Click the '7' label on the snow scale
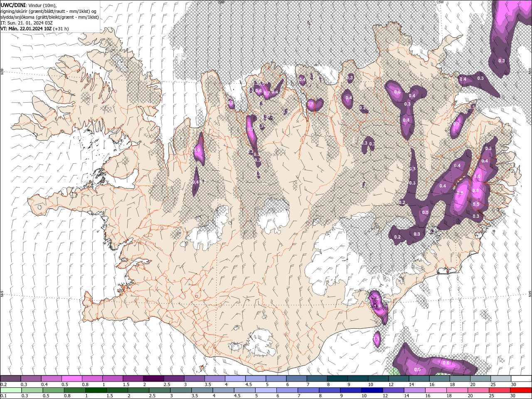The height and width of the screenshot is (399, 532). pos(308,384)
